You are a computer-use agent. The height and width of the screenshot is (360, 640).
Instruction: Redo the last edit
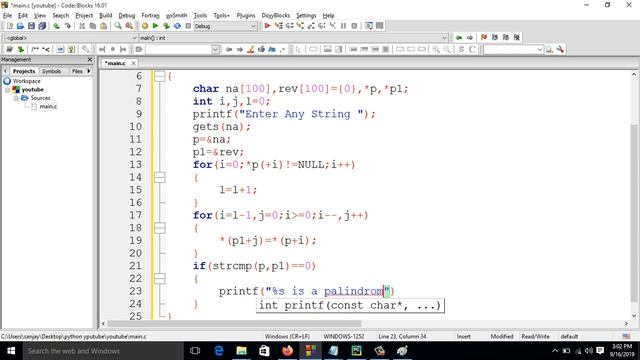[x=67, y=26]
